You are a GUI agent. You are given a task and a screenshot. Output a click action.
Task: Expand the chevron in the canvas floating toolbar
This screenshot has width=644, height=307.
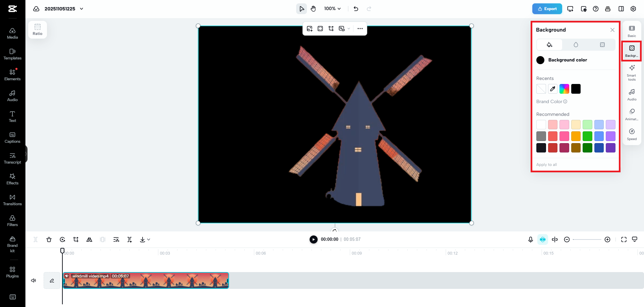[x=349, y=29]
